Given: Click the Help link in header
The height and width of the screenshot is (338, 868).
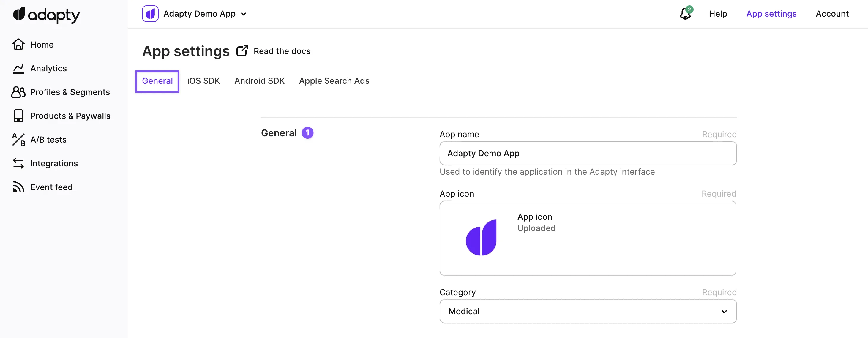Looking at the screenshot, I should [718, 14].
